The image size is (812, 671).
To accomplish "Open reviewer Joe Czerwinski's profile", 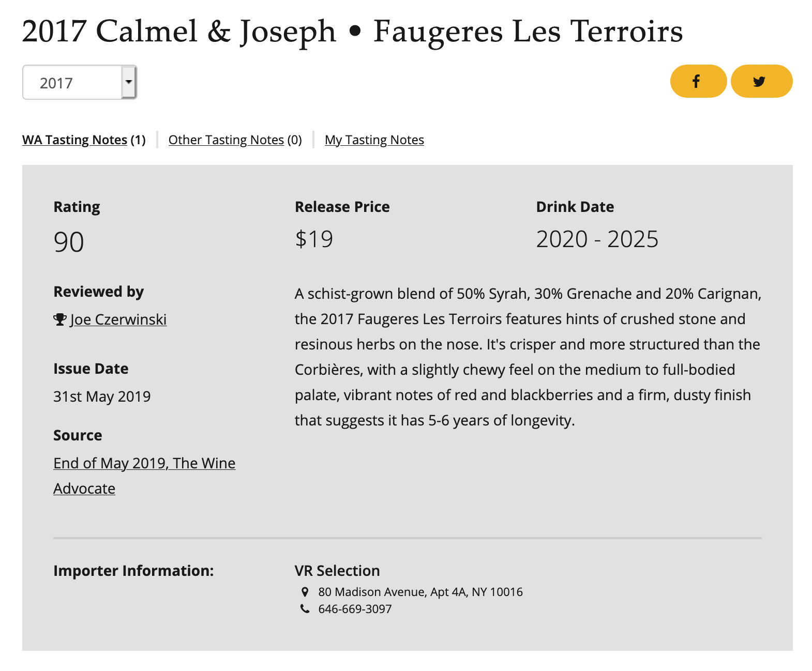I will click(118, 319).
